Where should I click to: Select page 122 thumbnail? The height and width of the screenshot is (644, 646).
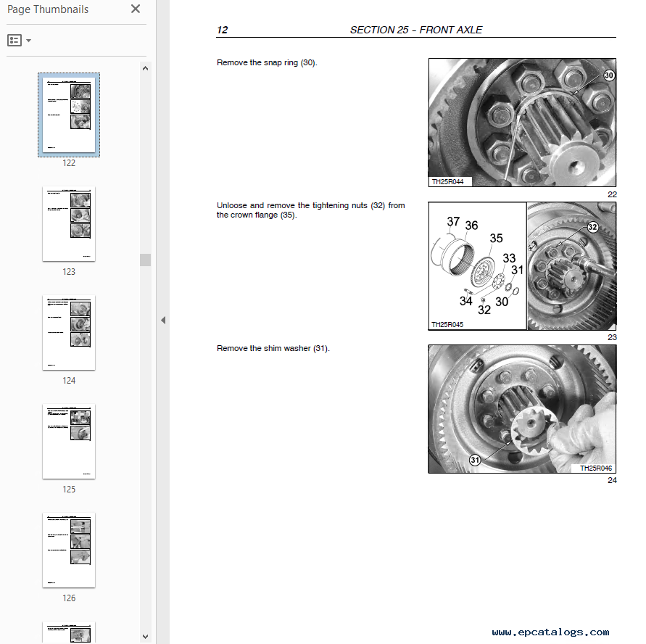pyautogui.click(x=69, y=115)
